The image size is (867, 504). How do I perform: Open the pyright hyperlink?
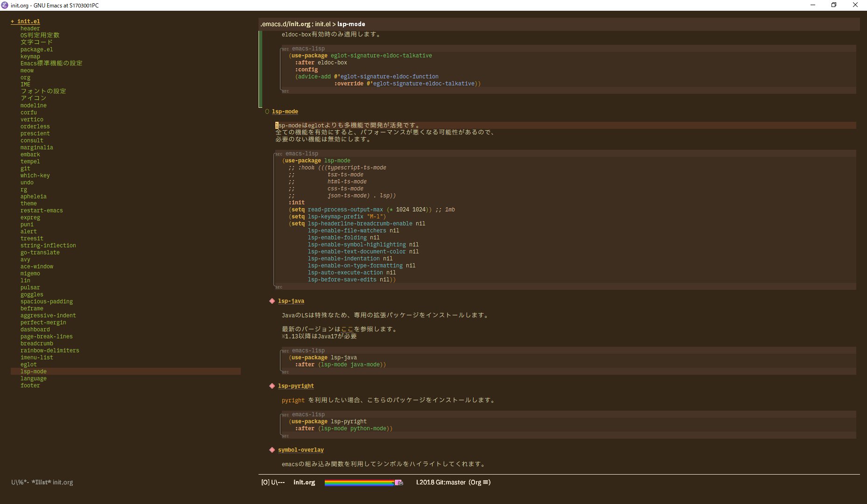[x=293, y=400]
